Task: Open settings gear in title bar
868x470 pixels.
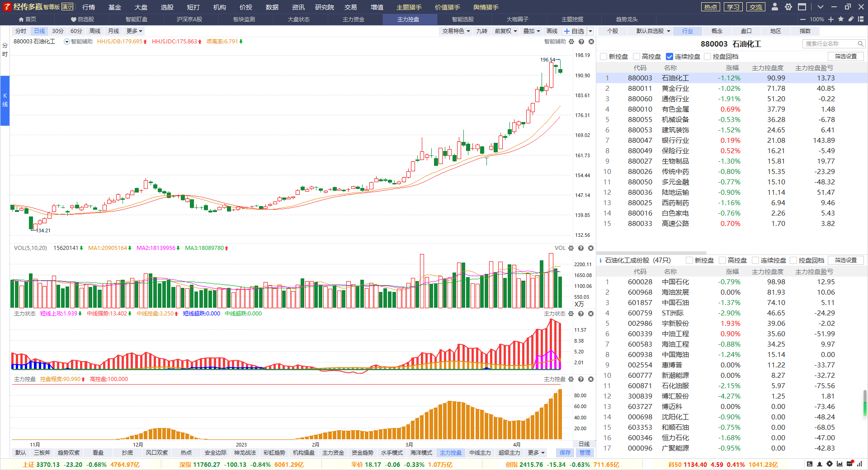Action: tap(788, 7)
